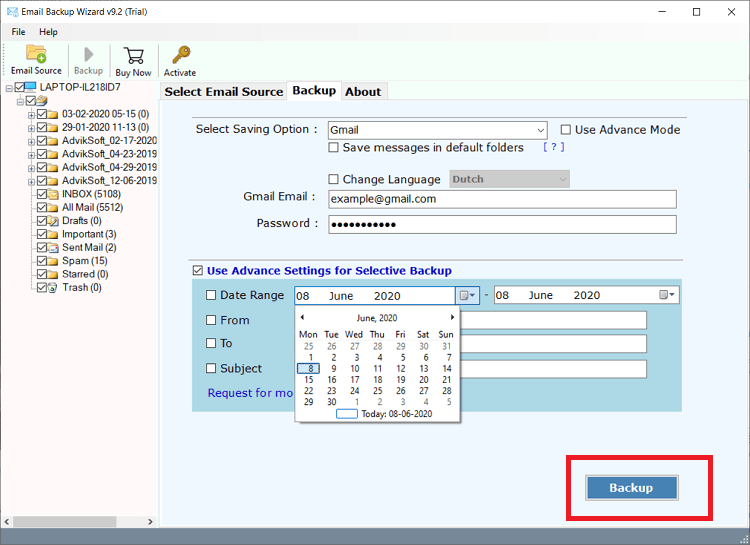Open the Help menu
Screen dimensions: 750x545
(48, 32)
